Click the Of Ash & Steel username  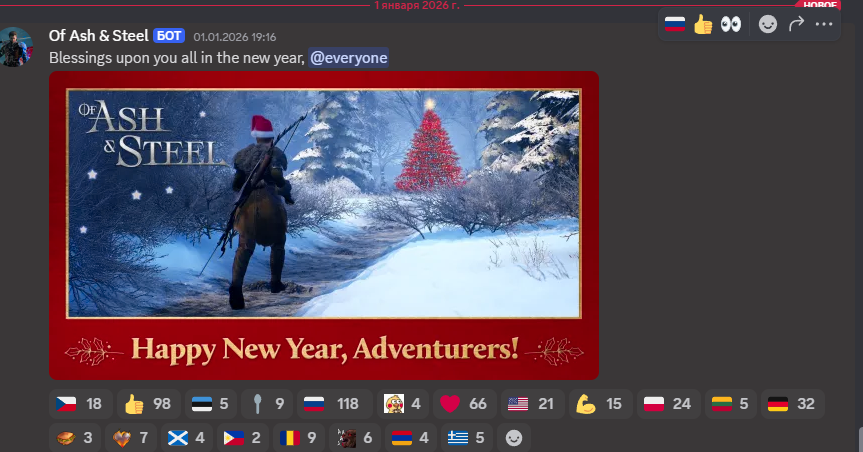coord(99,36)
